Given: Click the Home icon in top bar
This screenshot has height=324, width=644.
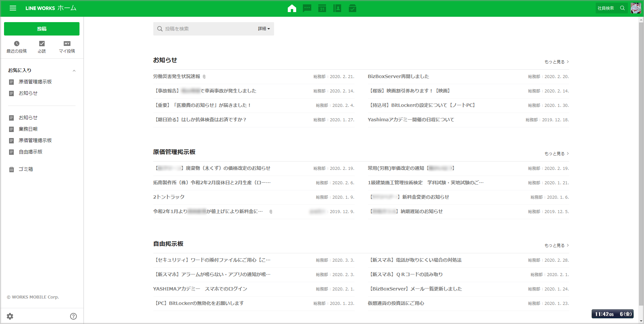Looking at the screenshot, I should [292, 8].
